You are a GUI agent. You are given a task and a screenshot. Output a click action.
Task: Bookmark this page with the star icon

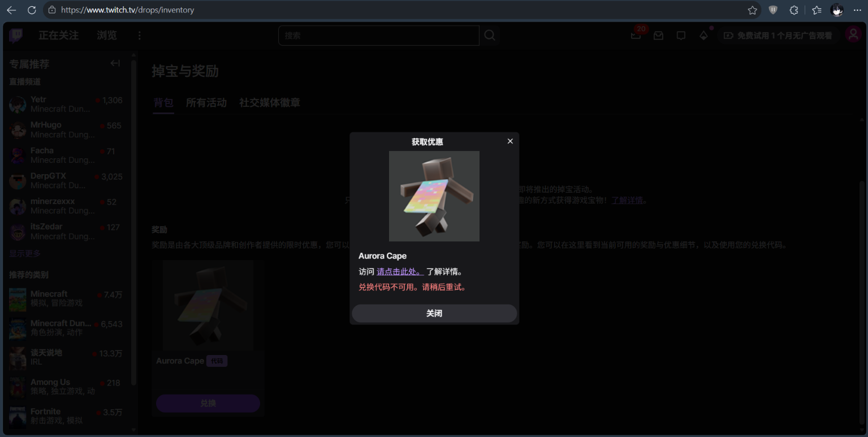(753, 10)
